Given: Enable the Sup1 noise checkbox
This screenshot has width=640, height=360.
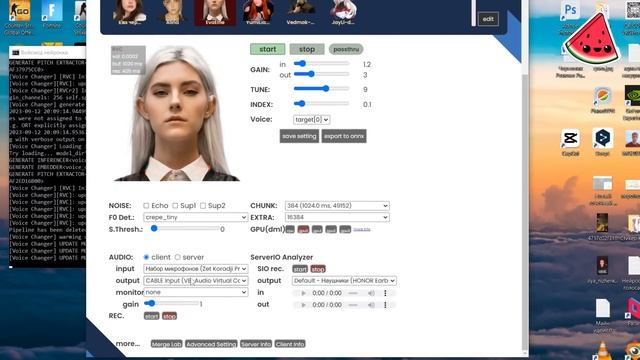Looking at the screenshot, I should pyautogui.click(x=175, y=205).
